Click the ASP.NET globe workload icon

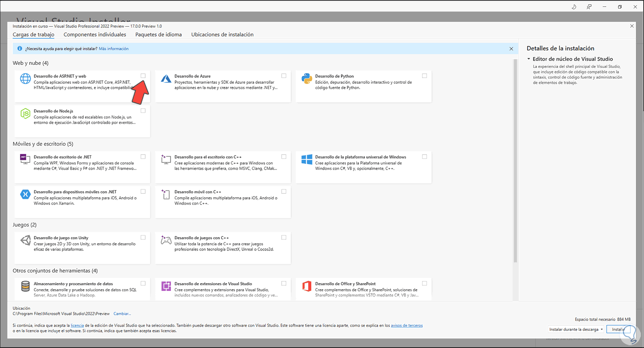click(x=25, y=79)
